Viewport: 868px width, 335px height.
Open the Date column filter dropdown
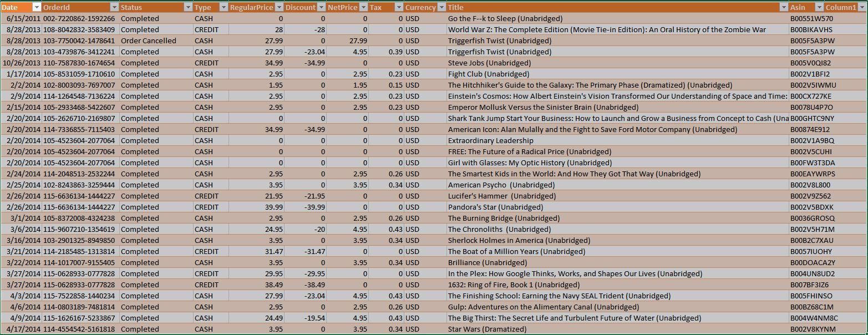[37, 7]
